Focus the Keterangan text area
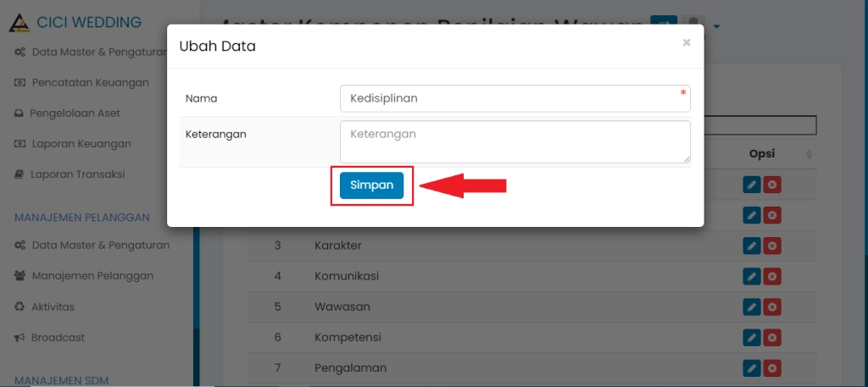 click(x=515, y=141)
